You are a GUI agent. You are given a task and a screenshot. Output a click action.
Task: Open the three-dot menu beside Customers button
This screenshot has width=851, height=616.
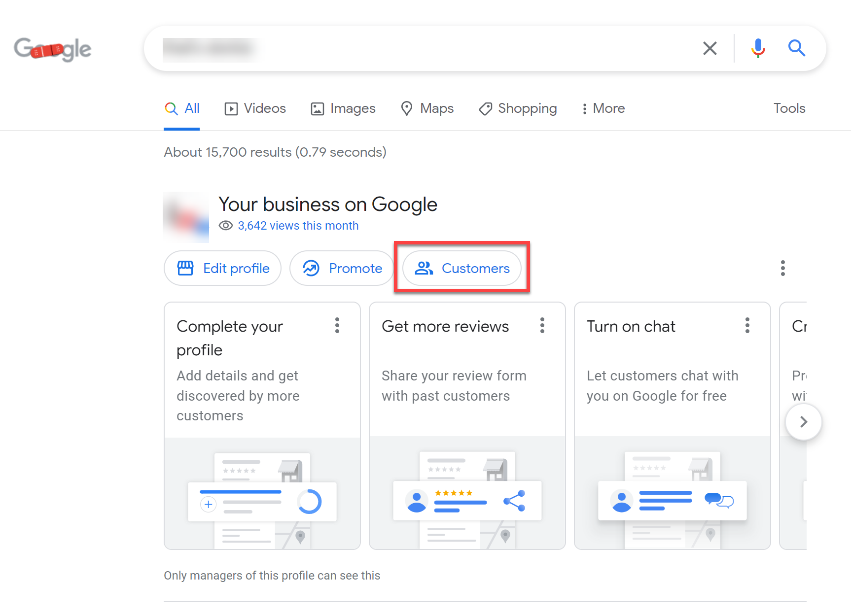(x=782, y=268)
